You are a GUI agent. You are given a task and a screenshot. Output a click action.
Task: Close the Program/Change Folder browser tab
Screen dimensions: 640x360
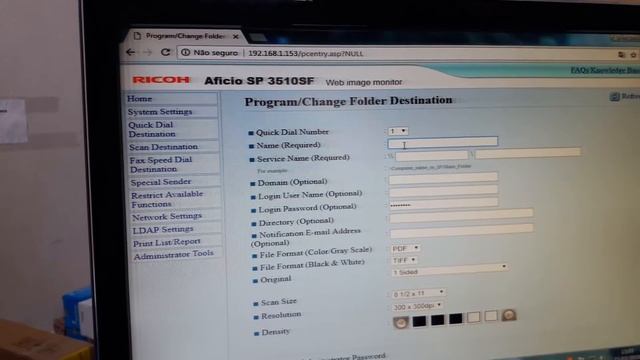tap(236, 37)
